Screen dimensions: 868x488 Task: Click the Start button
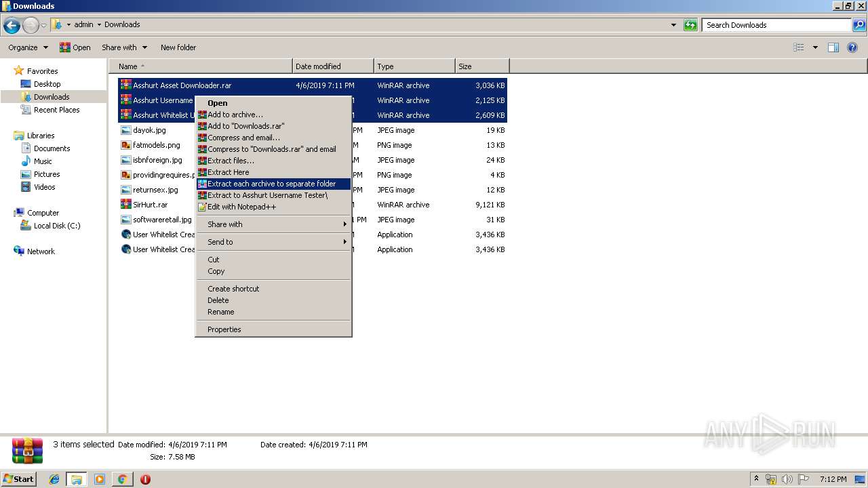tap(19, 479)
